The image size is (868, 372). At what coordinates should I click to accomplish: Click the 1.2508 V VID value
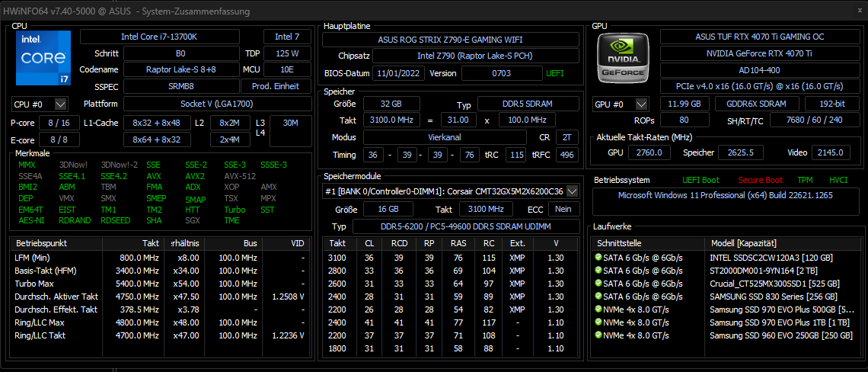[x=288, y=296]
